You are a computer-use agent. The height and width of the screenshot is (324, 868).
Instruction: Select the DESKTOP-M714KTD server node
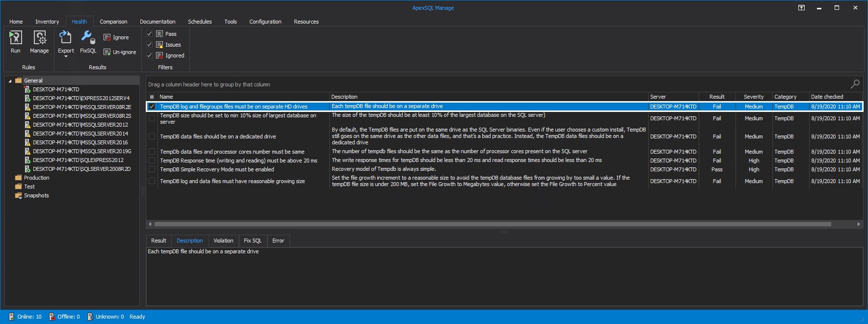click(x=56, y=89)
